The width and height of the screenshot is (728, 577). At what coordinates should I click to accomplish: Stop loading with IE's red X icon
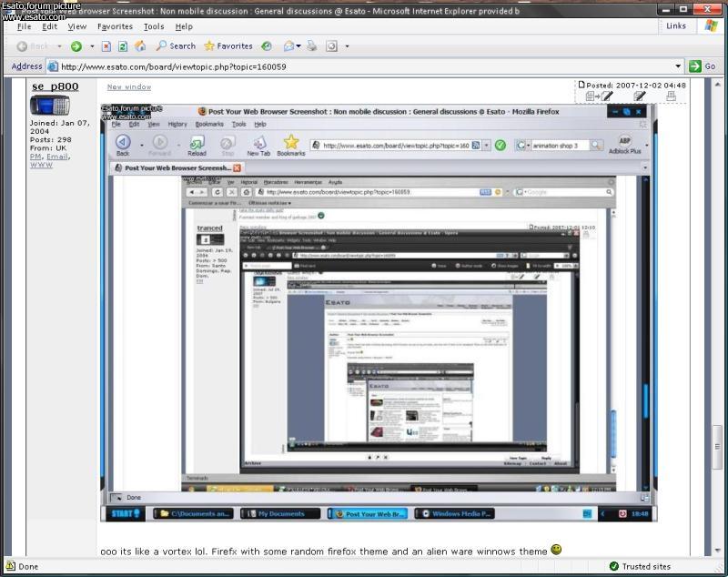[106, 46]
